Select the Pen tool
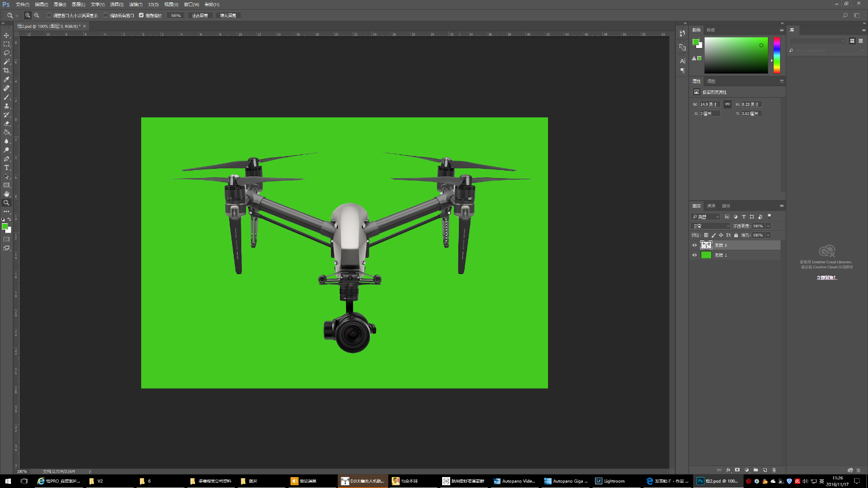Screen dimensions: 868x488 point(6,159)
